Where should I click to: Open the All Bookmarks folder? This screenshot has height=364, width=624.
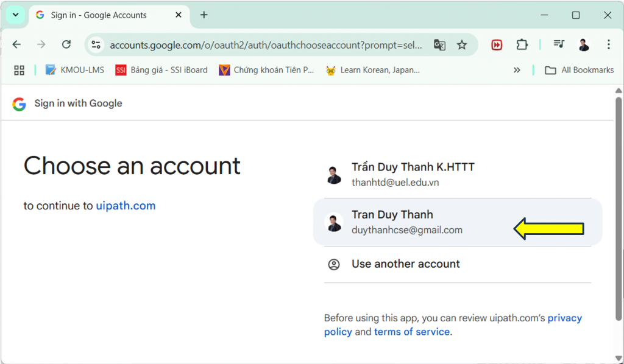pyautogui.click(x=580, y=71)
